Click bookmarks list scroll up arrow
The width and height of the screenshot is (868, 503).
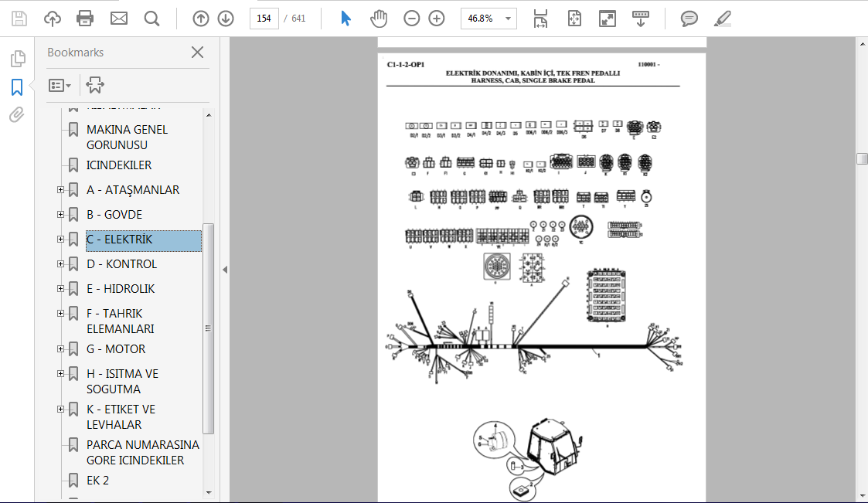pos(209,115)
